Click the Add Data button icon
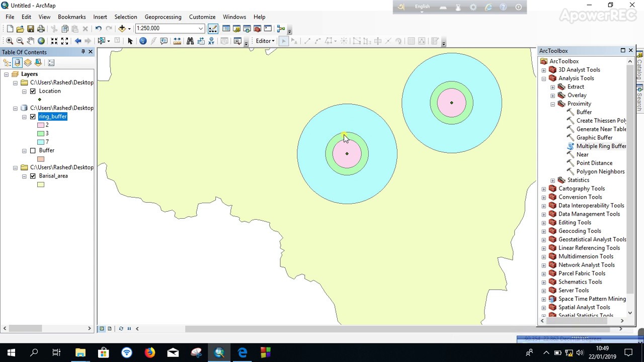The image size is (644, 362). click(x=122, y=29)
